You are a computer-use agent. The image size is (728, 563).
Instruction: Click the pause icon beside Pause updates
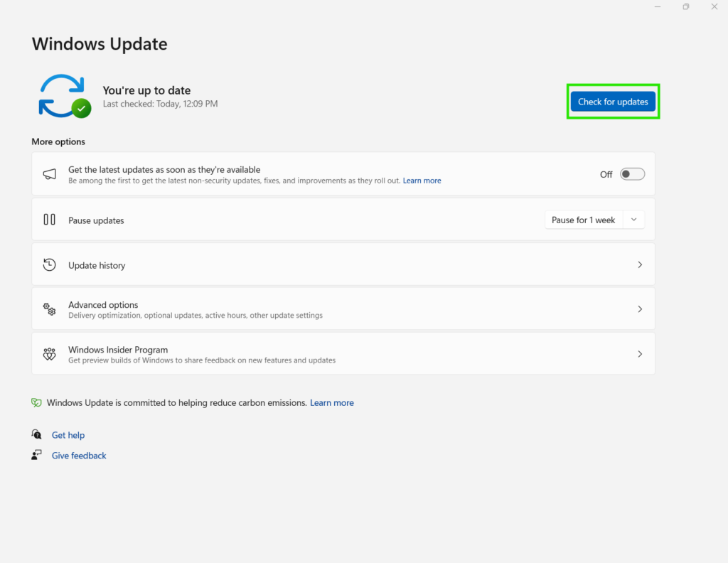click(x=49, y=219)
